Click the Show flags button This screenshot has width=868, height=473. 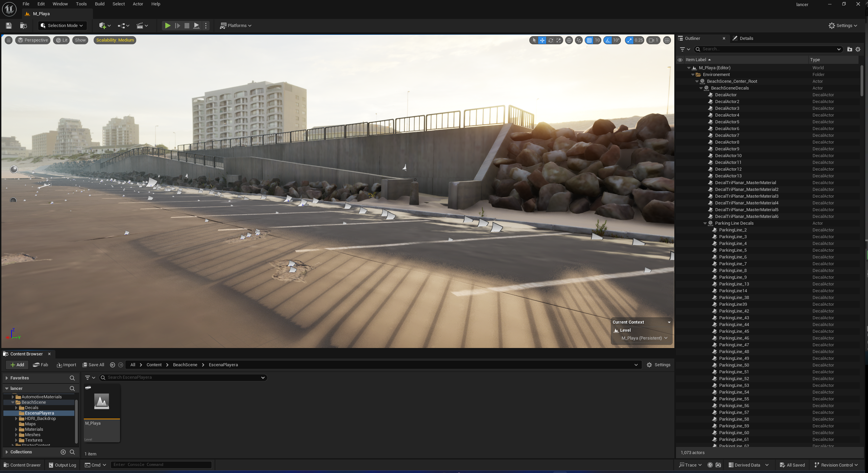[x=80, y=40]
